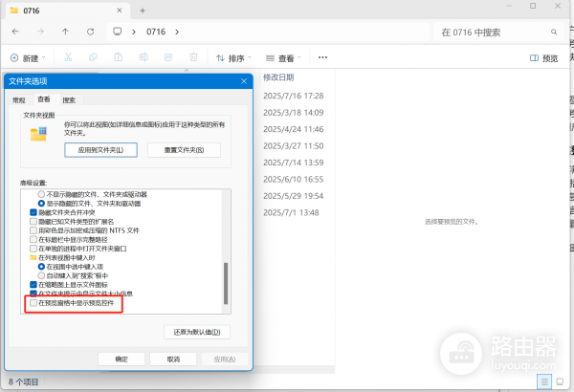The image size is (574, 392).
Task: Check 隐藏已知文件类型的扩展名 checkbox
Action: (x=33, y=222)
